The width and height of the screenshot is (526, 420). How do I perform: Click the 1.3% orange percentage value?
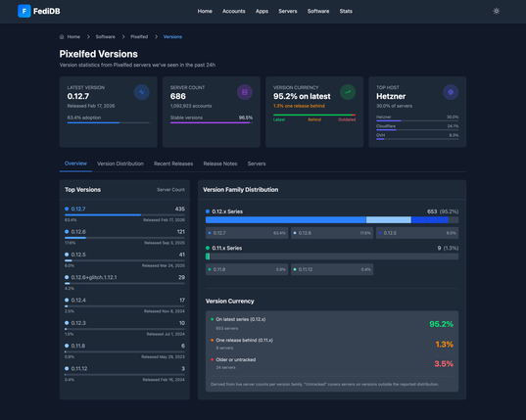pyautogui.click(x=444, y=345)
